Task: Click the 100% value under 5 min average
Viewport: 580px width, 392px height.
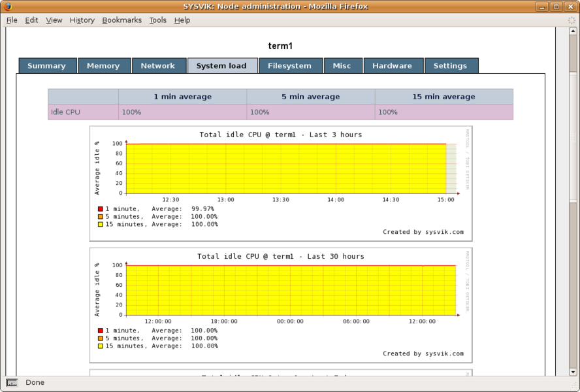Action: click(260, 112)
